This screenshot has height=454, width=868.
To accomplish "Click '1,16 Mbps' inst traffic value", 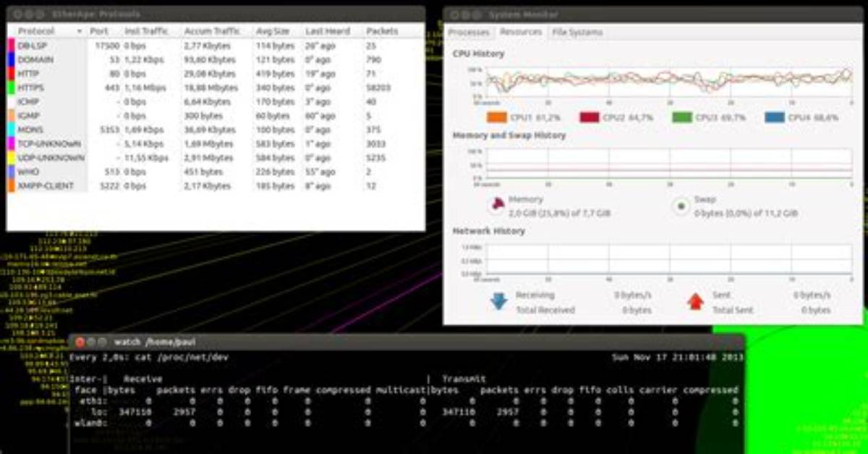I will (x=145, y=88).
